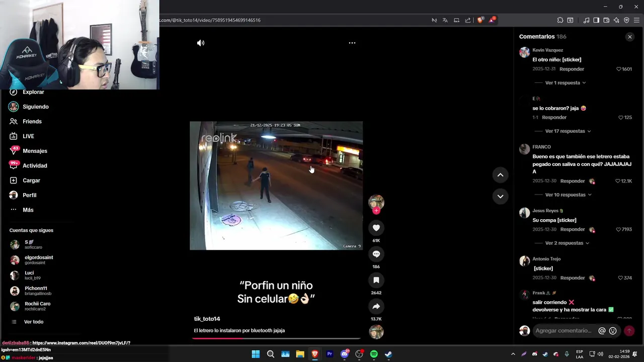Expand 'Ver 2 respuestas' under Jesus Reyes
644x362 pixels.
pos(567,243)
